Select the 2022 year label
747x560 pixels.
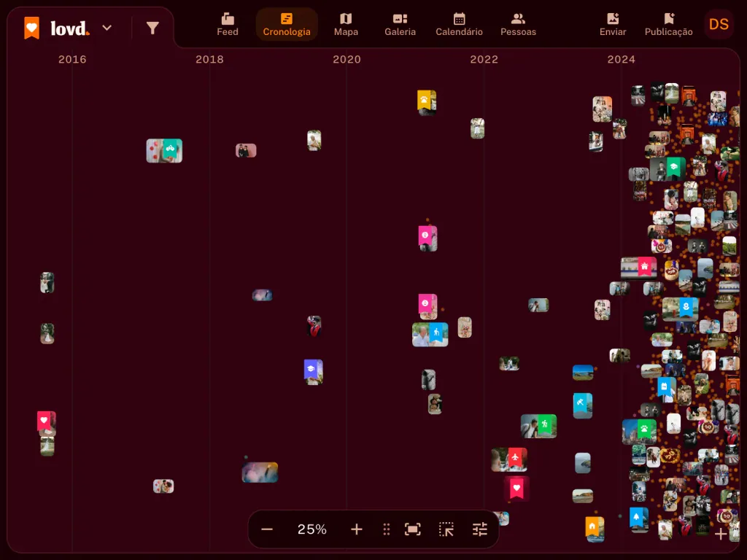pyautogui.click(x=484, y=60)
